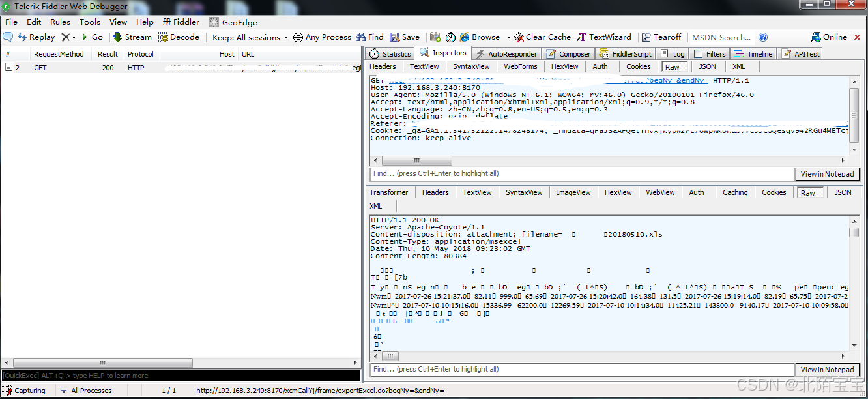
Task: Open the Edit menu
Action: (34, 22)
